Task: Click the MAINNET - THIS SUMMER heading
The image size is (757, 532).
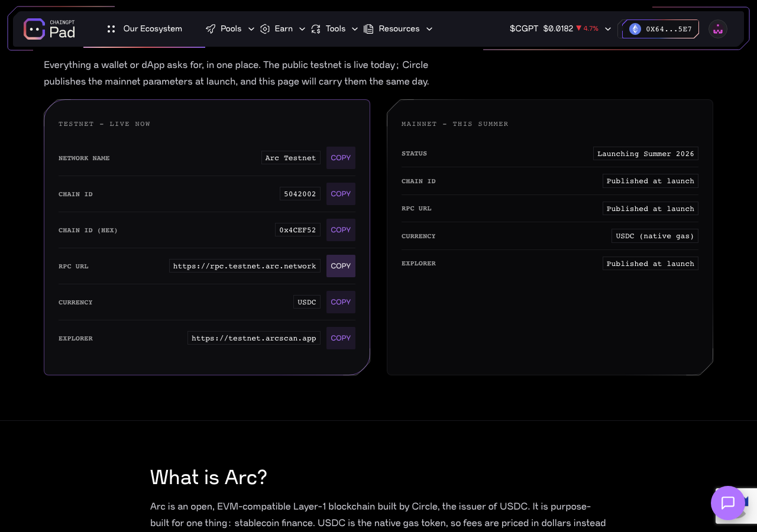Action: pos(455,124)
